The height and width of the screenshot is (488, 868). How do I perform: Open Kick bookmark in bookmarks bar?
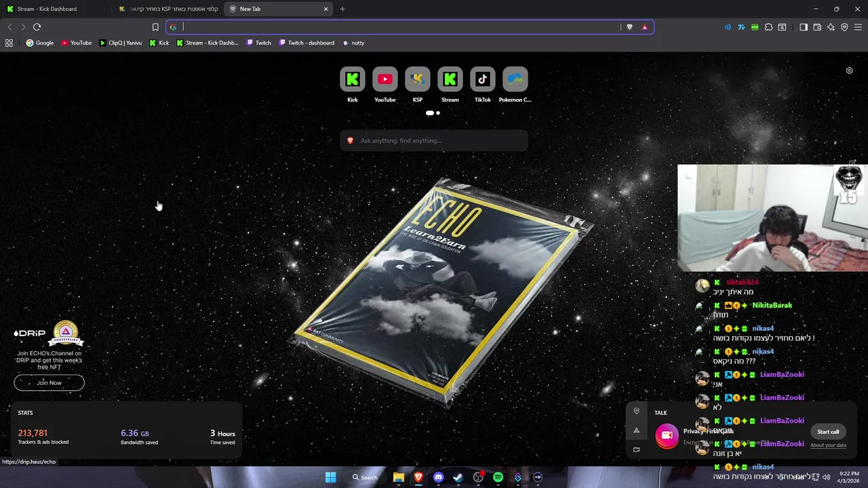159,43
